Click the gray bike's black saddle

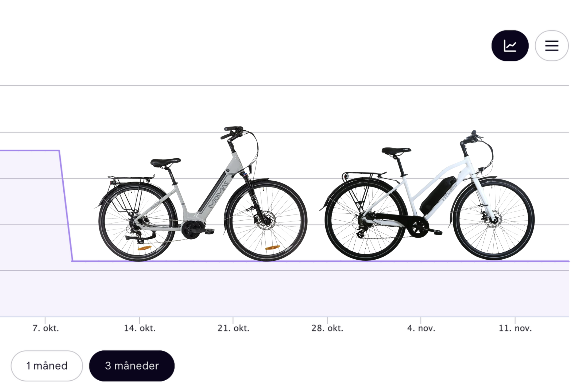pos(165,162)
